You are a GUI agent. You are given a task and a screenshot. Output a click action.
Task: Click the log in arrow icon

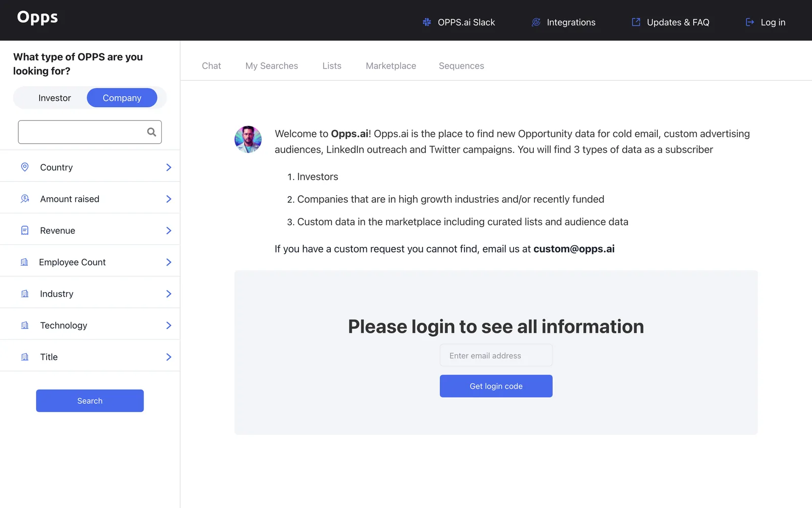(750, 22)
